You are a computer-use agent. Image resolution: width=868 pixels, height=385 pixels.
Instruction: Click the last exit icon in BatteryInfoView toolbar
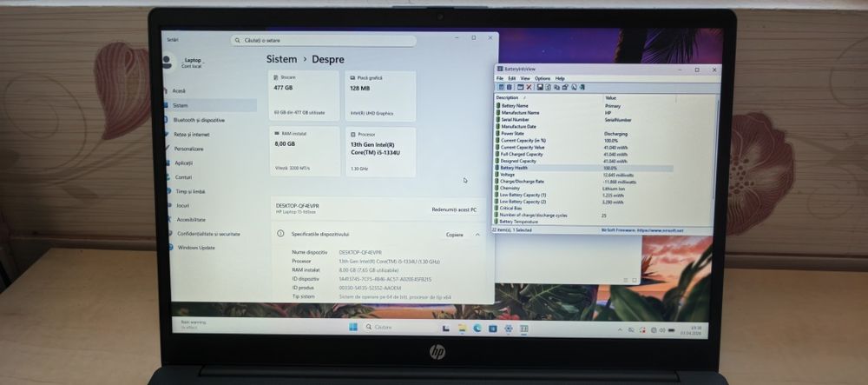582,88
